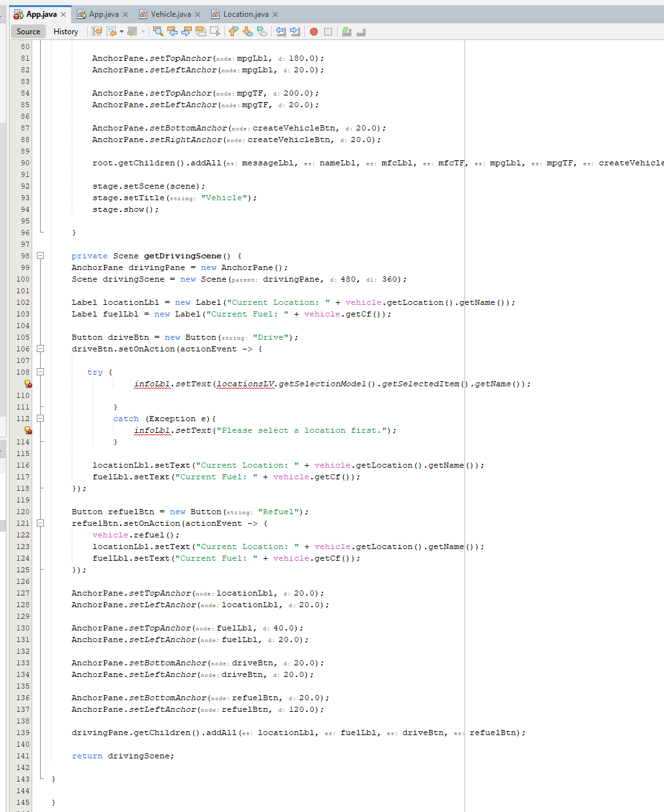Toggle a bookmark on the current line

pos(262,31)
